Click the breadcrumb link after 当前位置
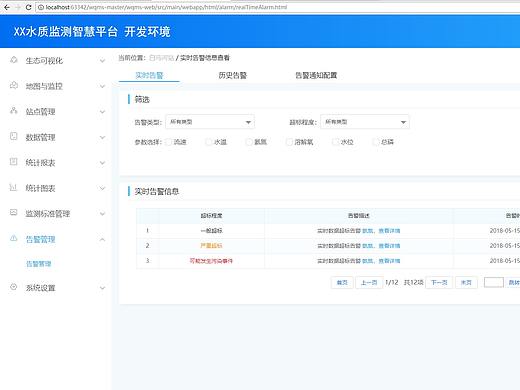Screen dimensions: 520x390 point(161,58)
